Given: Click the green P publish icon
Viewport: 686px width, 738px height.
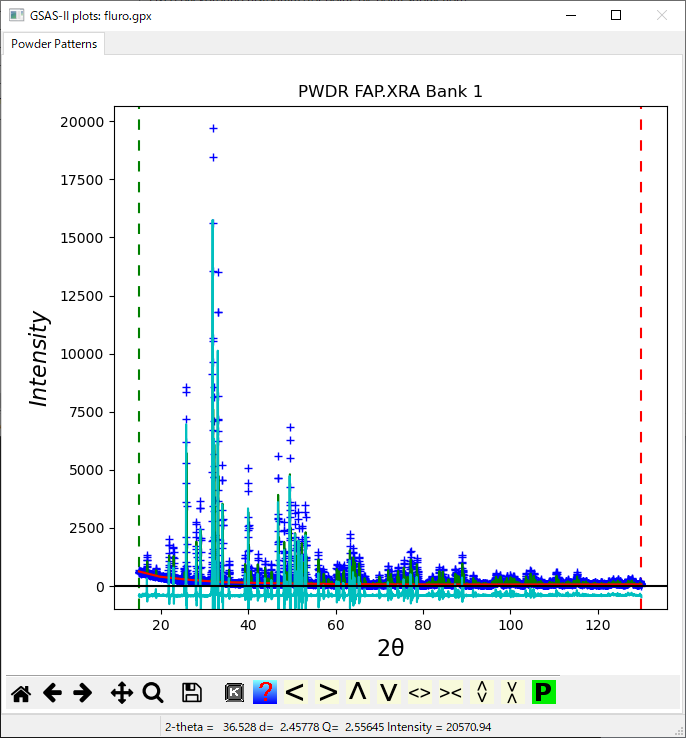Looking at the screenshot, I should pos(543,692).
